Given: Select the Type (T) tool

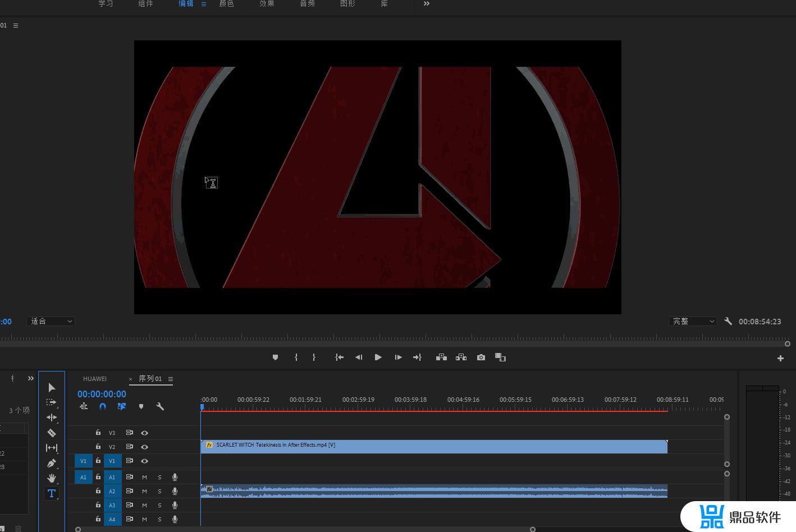Looking at the screenshot, I should click(52, 493).
